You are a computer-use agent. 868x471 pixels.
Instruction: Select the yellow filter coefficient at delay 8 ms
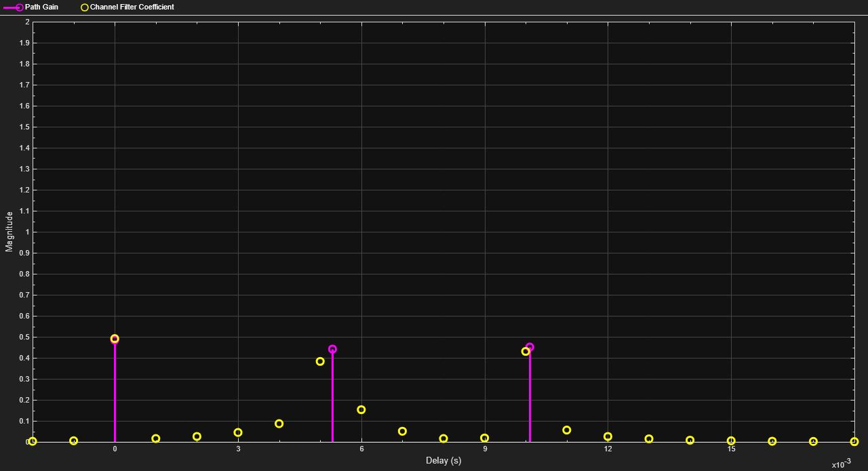[x=443, y=438]
